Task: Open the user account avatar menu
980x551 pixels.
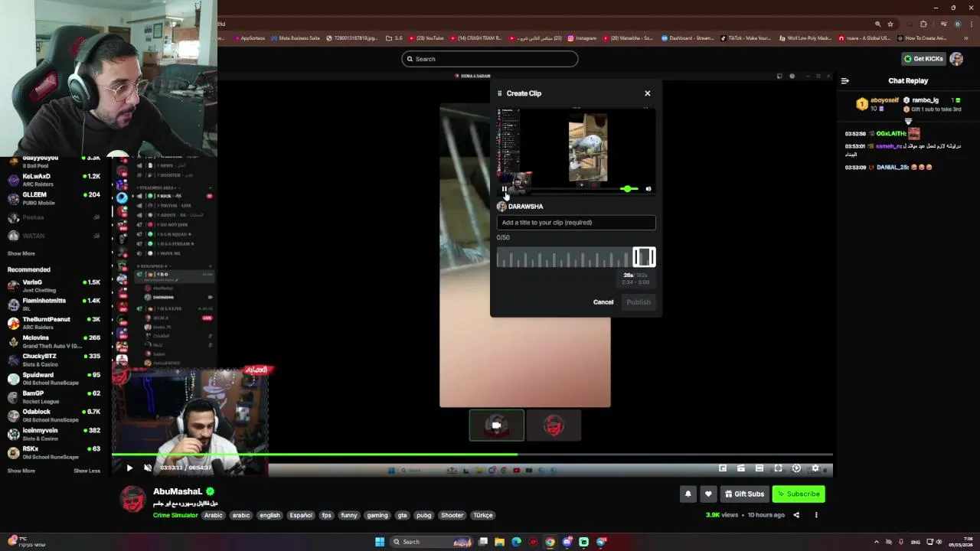Action: pyautogui.click(x=956, y=59)
